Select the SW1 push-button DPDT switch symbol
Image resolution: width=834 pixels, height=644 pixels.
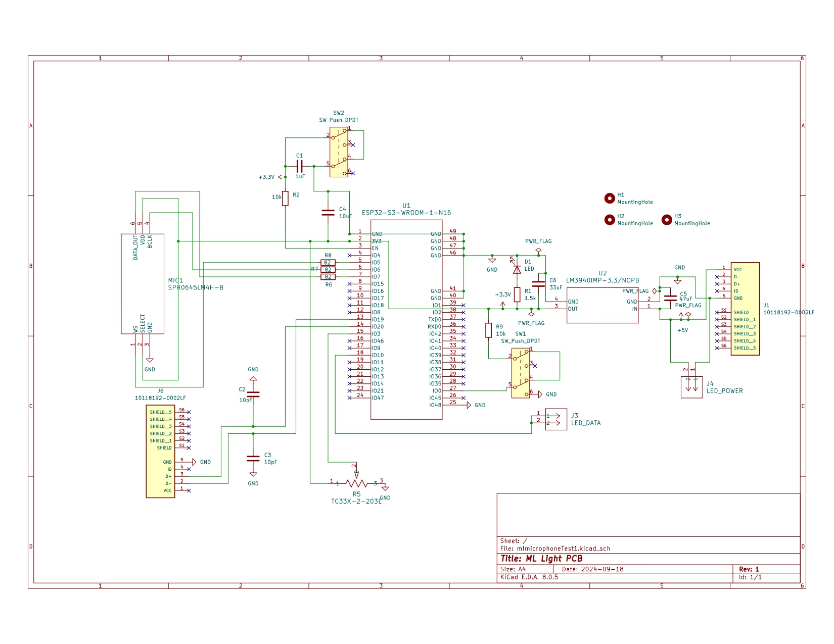tap(521, 373)
